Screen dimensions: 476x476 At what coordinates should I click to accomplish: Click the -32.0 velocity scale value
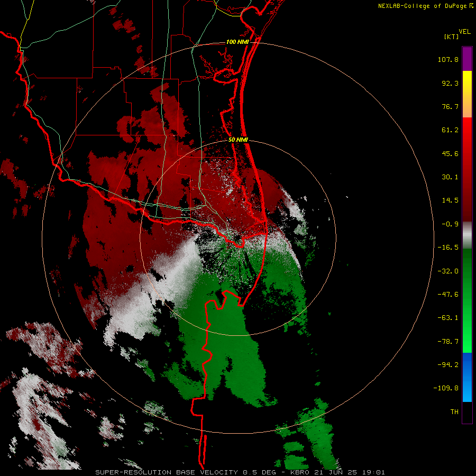pos(448,271)
